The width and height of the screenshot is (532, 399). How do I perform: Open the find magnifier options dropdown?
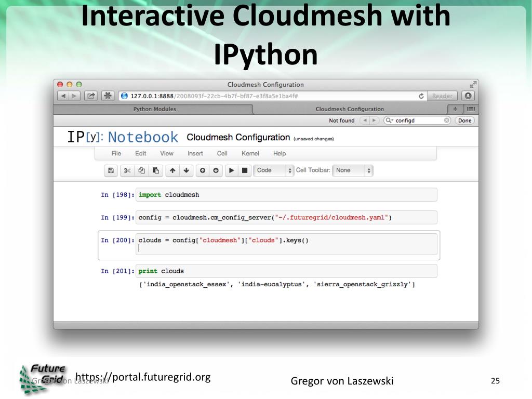pos(389,121)
